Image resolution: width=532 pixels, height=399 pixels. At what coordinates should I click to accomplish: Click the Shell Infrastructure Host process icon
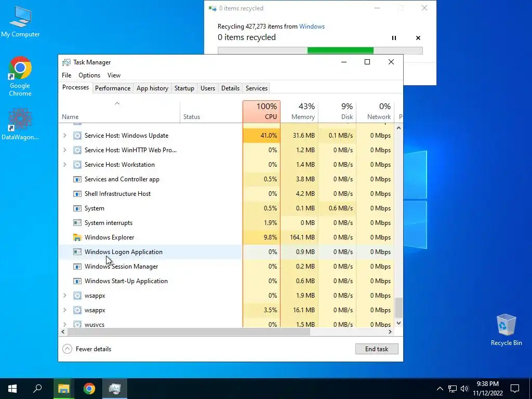(77, 194)
